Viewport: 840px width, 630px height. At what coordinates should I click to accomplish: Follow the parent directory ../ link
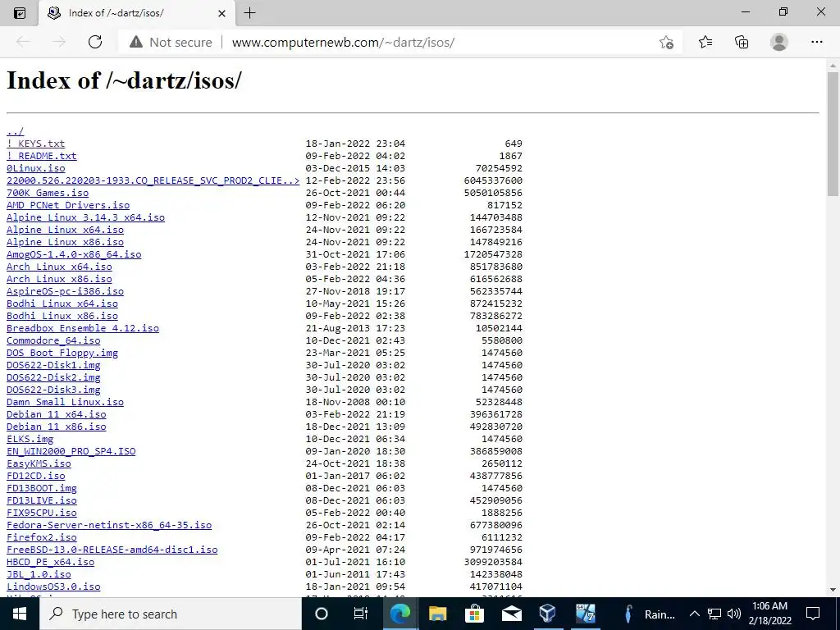click(x=15, y=131)
